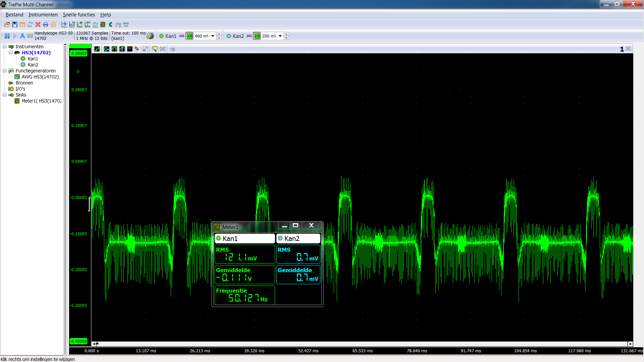Click the time-out adjustment knob
Viewport: 644px width, 362px height.
[150, 36]
